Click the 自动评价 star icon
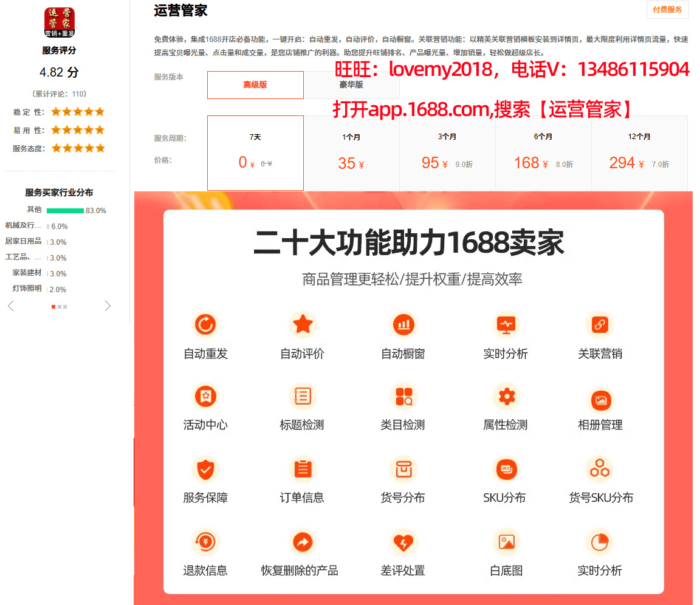700x605 pixels. coord(303,324)
